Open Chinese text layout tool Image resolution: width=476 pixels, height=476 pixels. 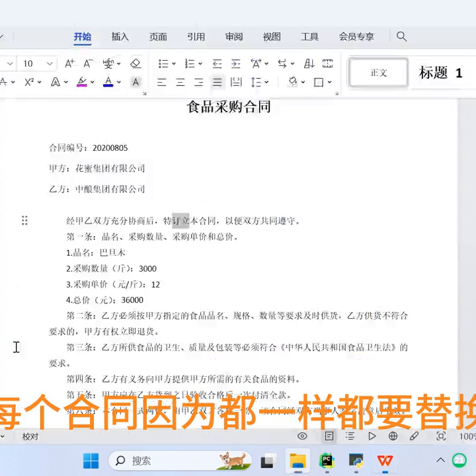point(256,63)
